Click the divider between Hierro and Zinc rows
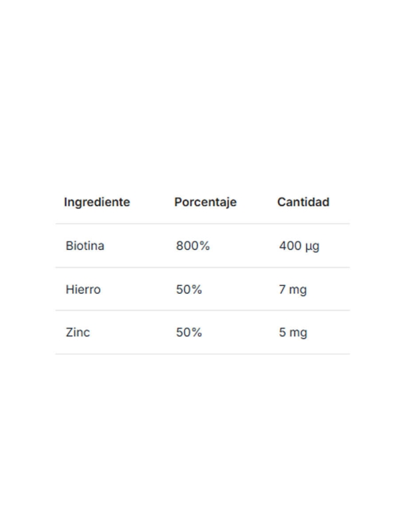The image size is (399, 532). (x=202, y=311)
